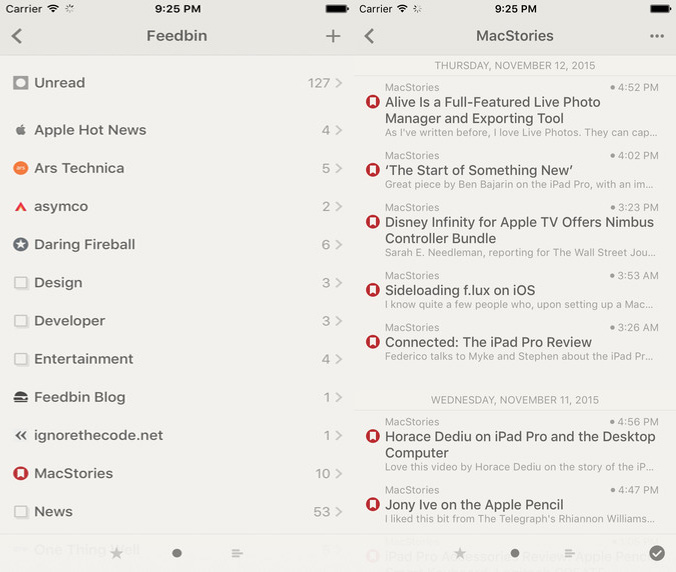676x572 pixels.
Task: Tap the Feedbin Blog burger icon
Action: click(x=20, y=397)
